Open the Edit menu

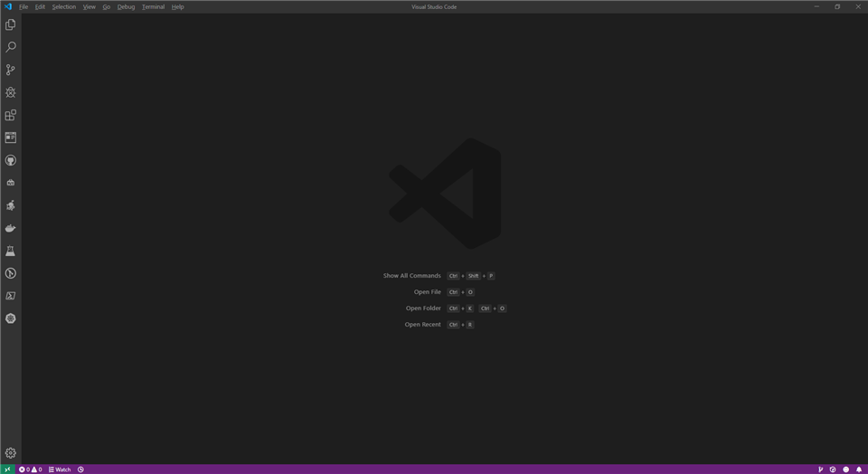(40, 6)
